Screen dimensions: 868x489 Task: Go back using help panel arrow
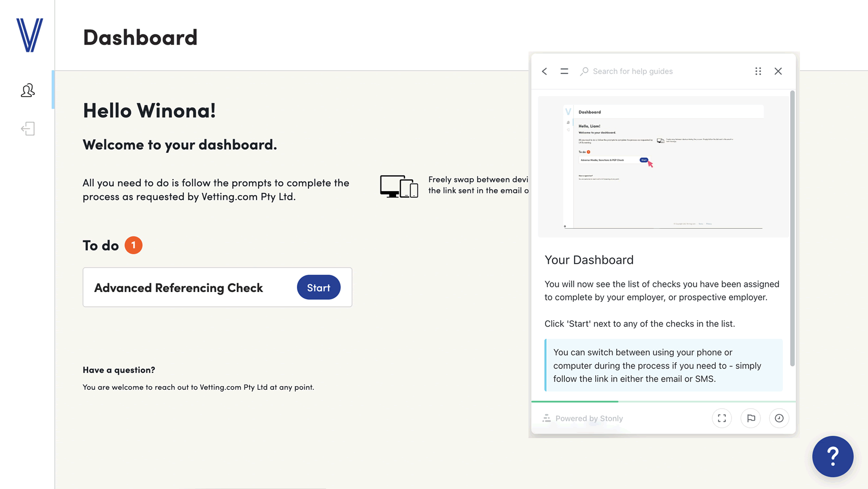pos(545,71)
